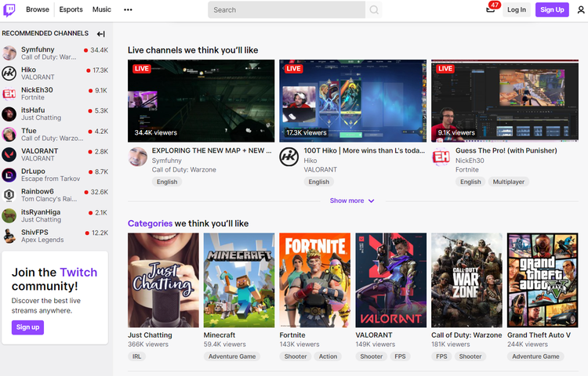Focus the Search input field

pyautogui.click(x=286, y=9)
